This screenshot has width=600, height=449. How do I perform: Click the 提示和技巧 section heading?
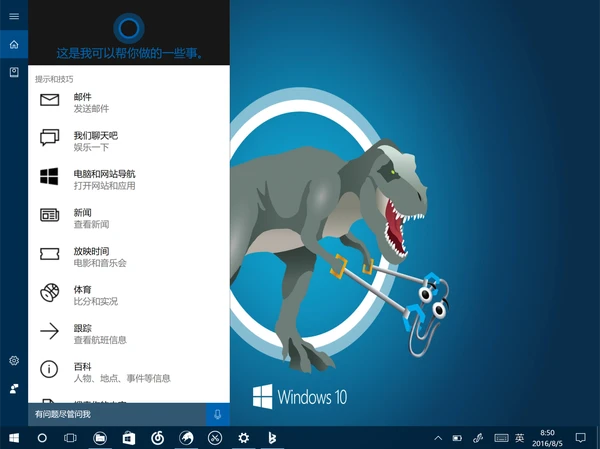tap(54, 79)
